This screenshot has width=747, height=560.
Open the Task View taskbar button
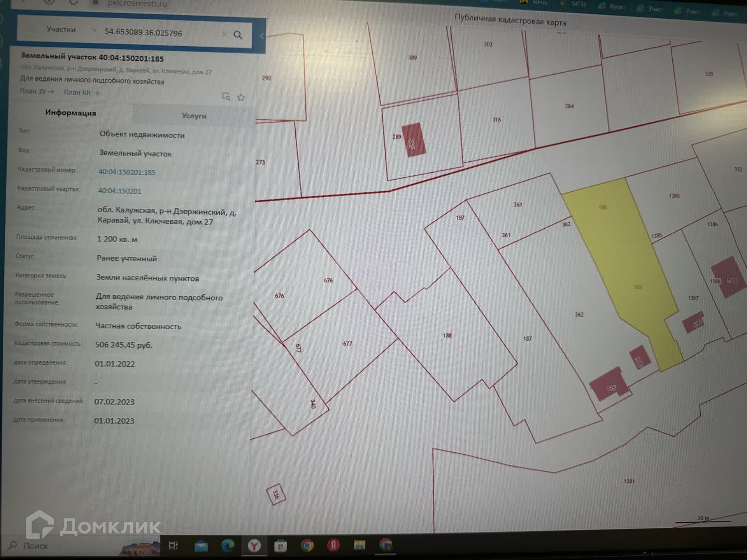173,546
